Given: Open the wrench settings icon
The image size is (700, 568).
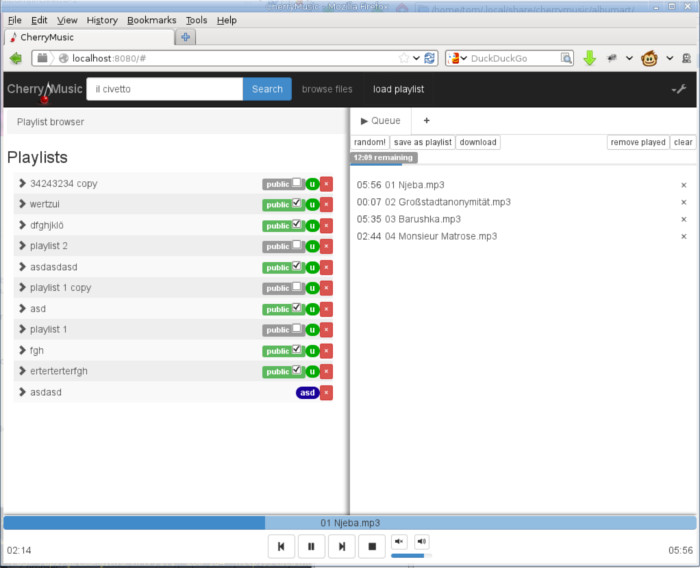Looking at the screenshot, I should tap(678, 89).
